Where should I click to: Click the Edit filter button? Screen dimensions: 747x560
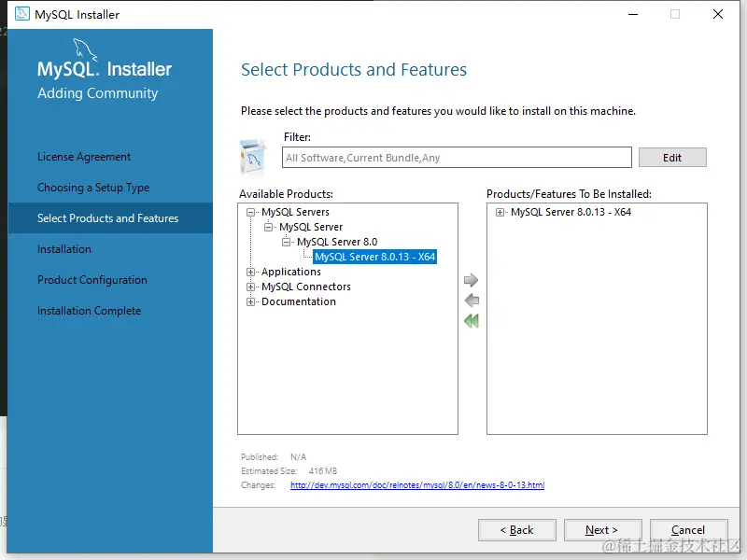(x=672, y=158)
